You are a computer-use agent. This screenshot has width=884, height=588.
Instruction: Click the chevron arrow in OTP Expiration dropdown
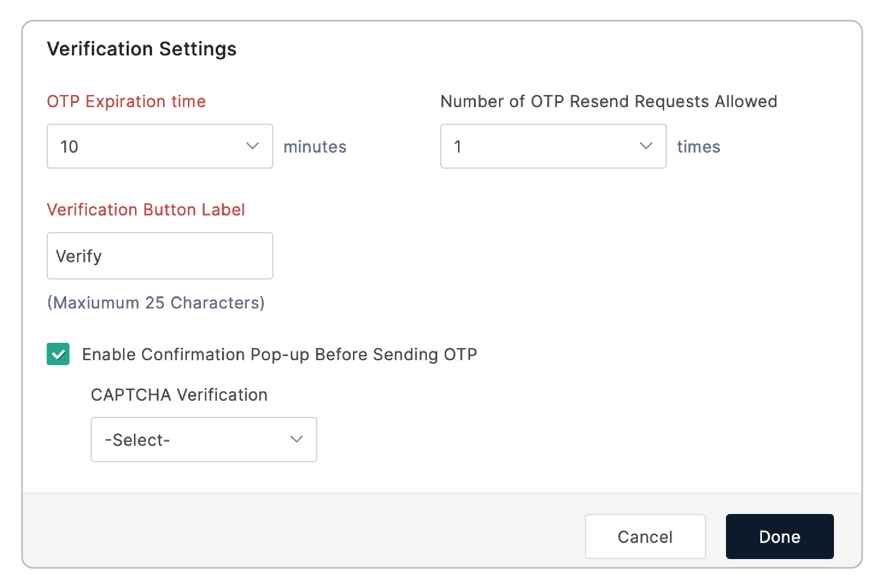point(252,146)
